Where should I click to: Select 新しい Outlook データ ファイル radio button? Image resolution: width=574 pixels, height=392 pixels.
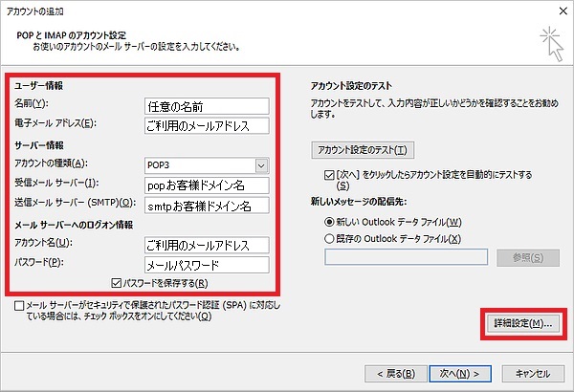coord(330,222)
